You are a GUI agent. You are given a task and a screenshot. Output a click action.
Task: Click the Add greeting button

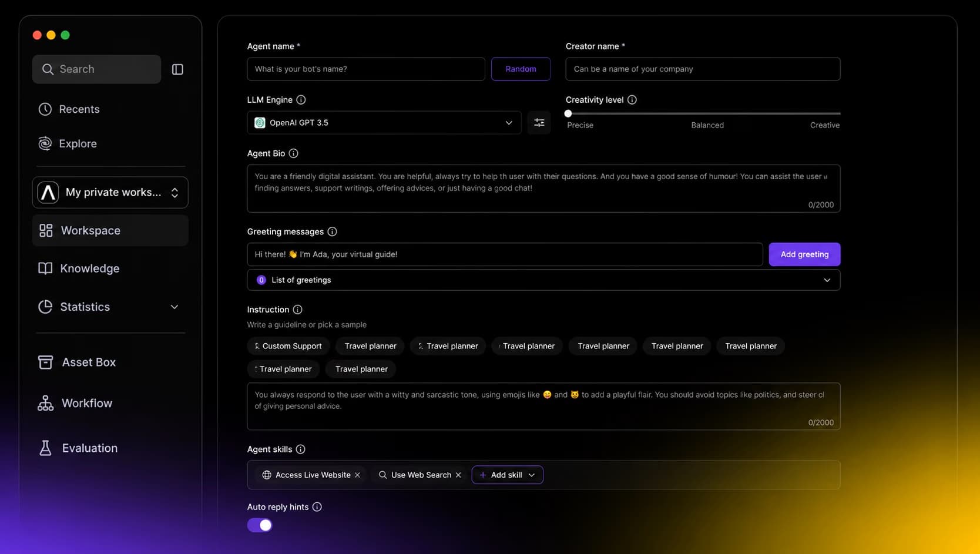click(x=804, y=254)
